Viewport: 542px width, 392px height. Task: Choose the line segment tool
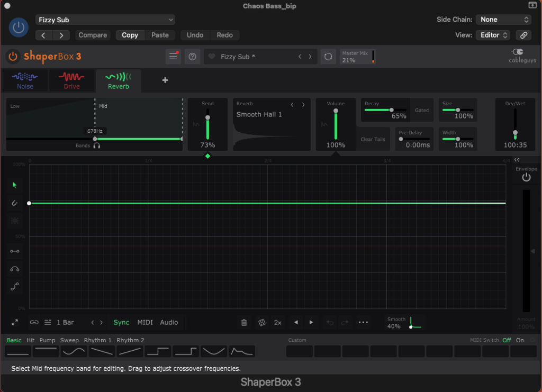[x=14, y=251]
